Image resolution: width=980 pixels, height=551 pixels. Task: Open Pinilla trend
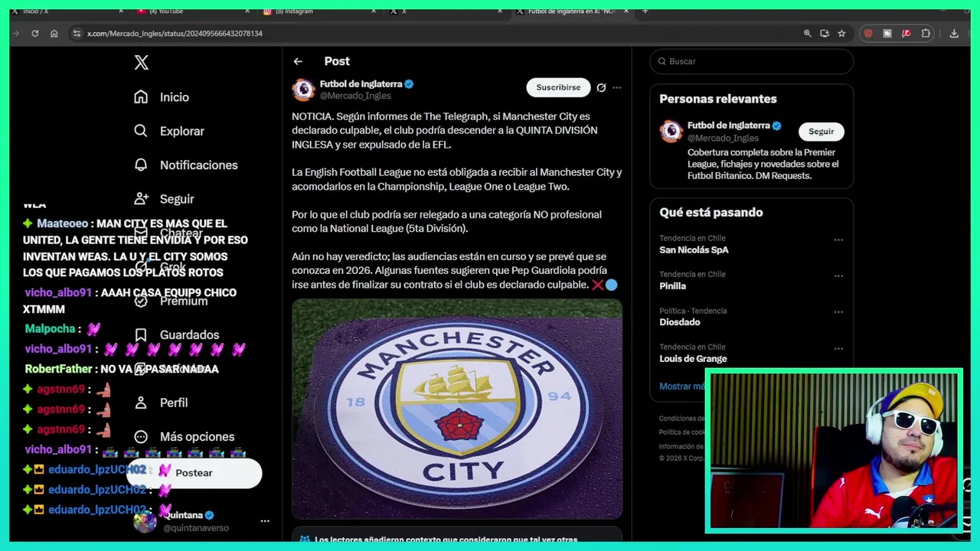672,285
